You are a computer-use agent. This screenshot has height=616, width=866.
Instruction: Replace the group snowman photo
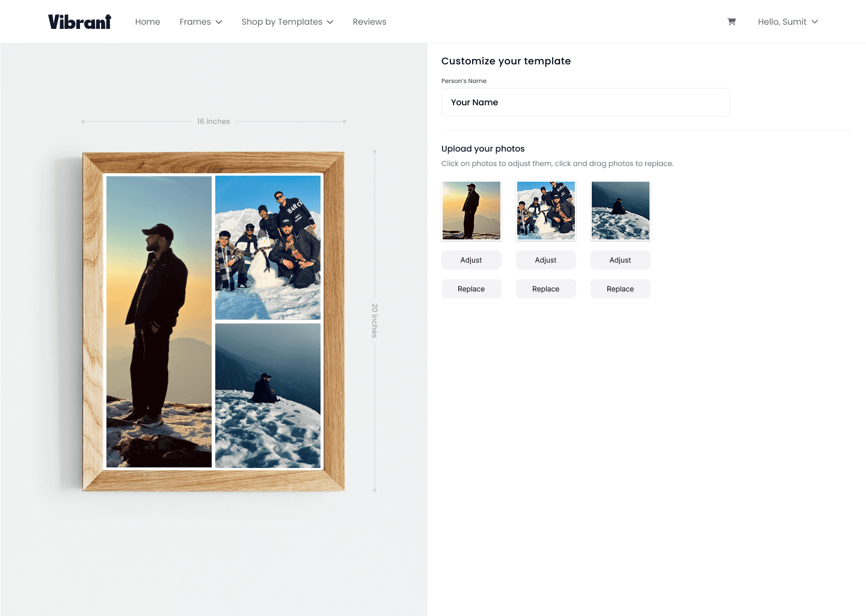point(545,289)
